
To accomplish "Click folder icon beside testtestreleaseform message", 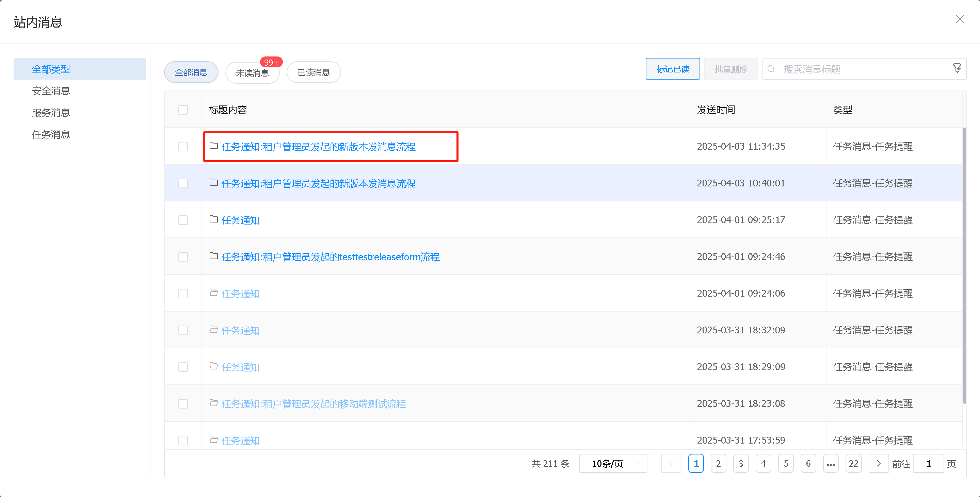I will 213,256.
